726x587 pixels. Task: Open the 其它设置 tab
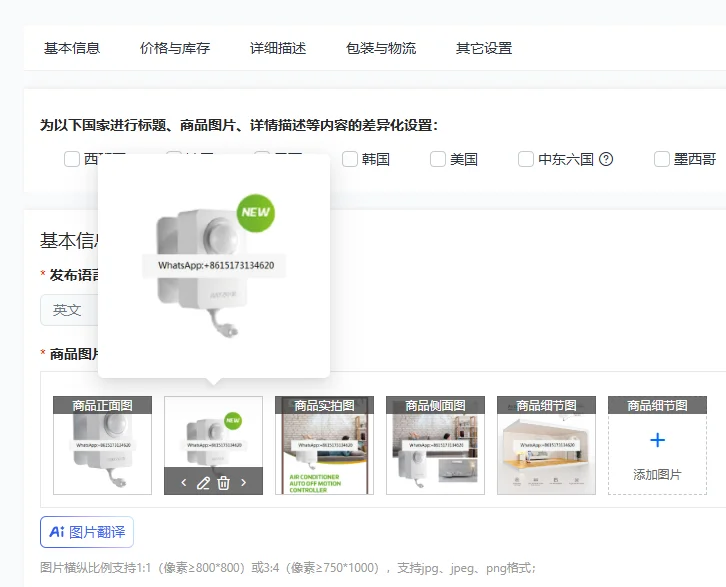[484, 48]
